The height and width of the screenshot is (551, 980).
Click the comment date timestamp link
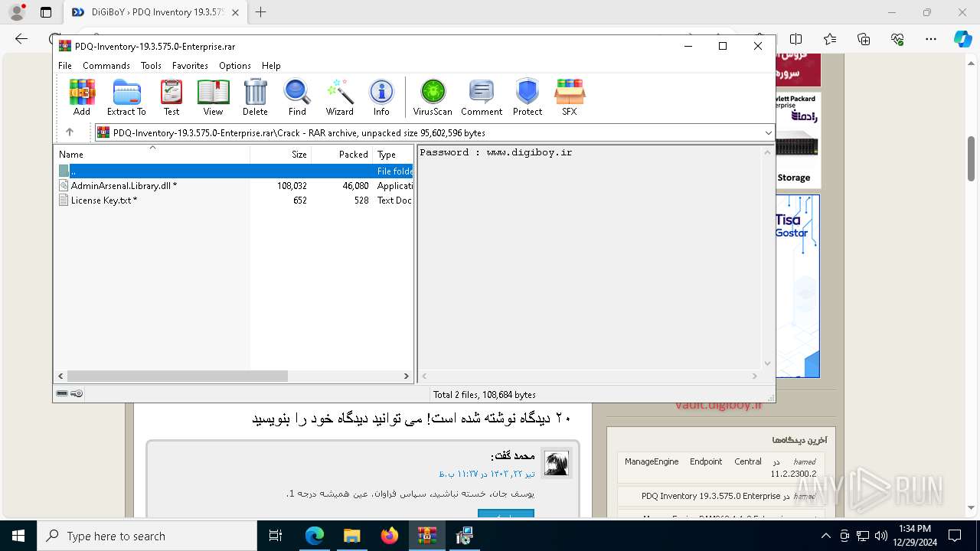[x=488, y=474]
